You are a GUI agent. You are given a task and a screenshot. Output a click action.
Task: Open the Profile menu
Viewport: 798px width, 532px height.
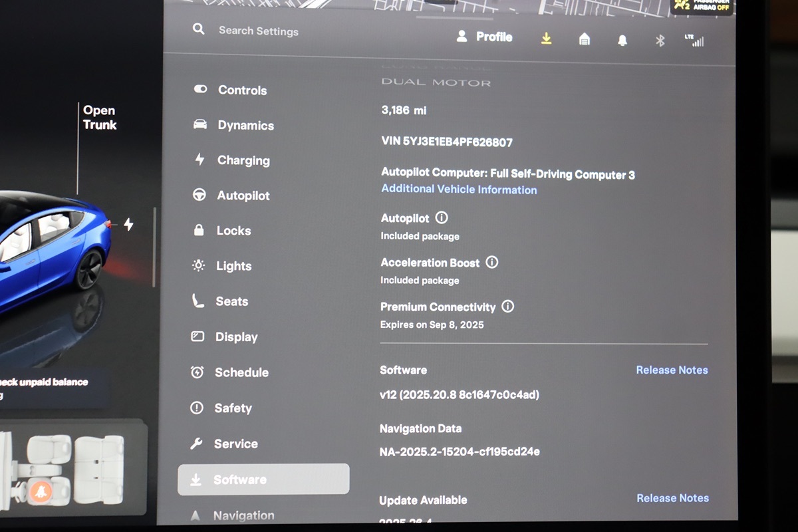tap(485, 37)
